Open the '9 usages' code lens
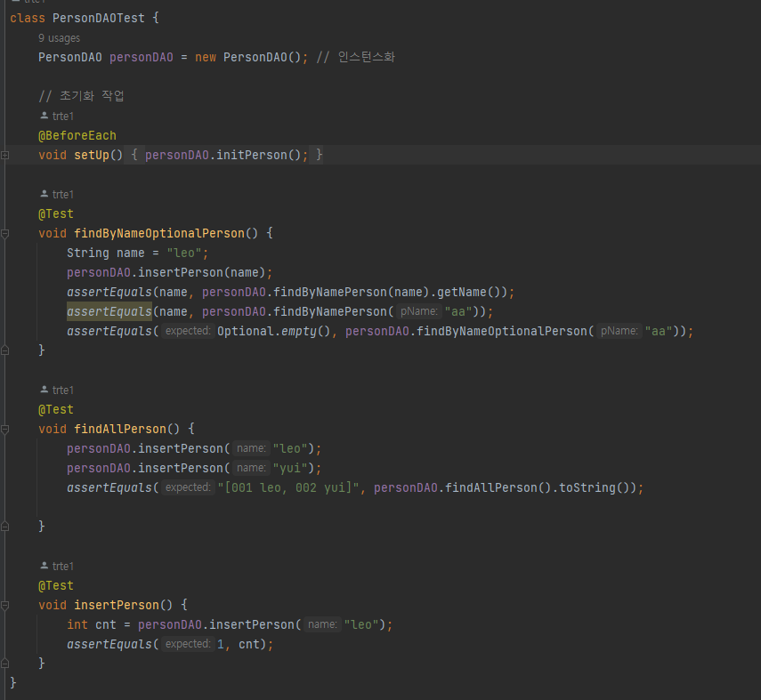The image size is (761, 700). (x=60, y=38)
